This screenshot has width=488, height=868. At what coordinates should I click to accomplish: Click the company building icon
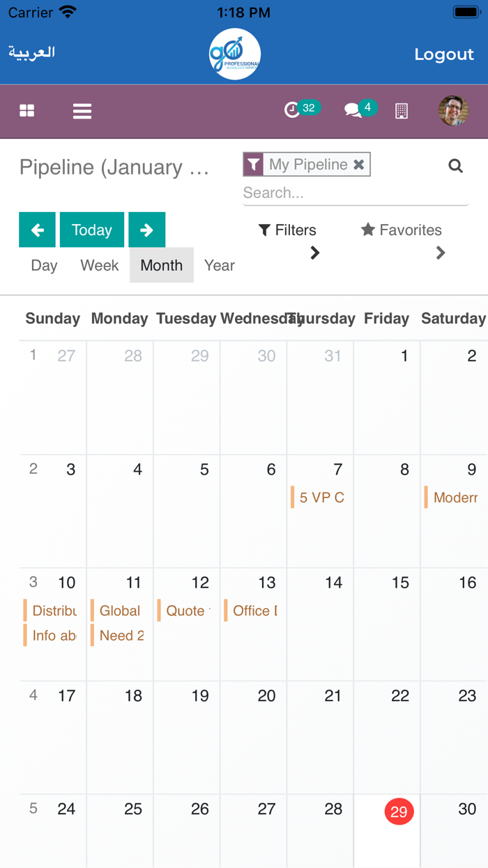point(402,111)
